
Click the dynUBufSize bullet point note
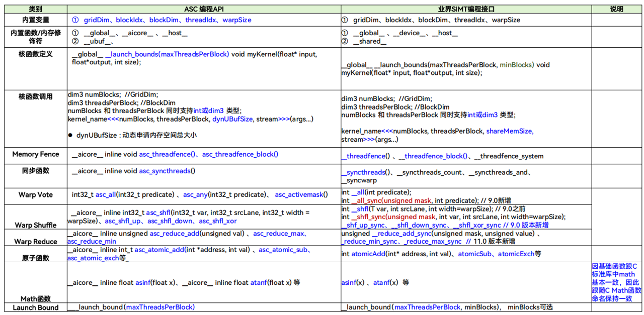(132, 135)
